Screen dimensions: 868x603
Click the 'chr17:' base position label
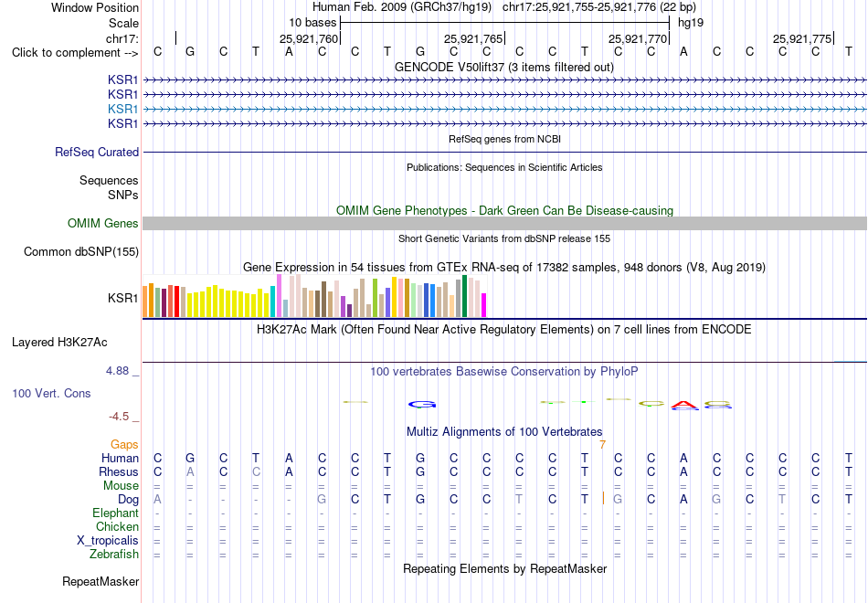point(122,38)
